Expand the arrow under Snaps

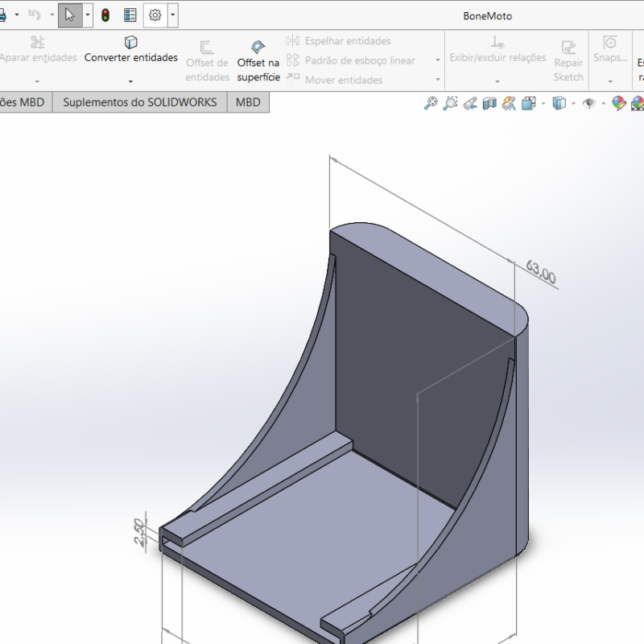pos(610,81)
